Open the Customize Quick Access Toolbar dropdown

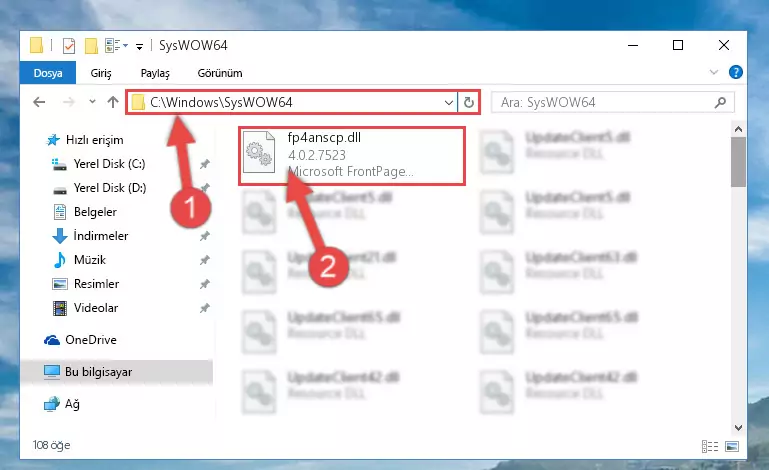click(x=140, y=47)
